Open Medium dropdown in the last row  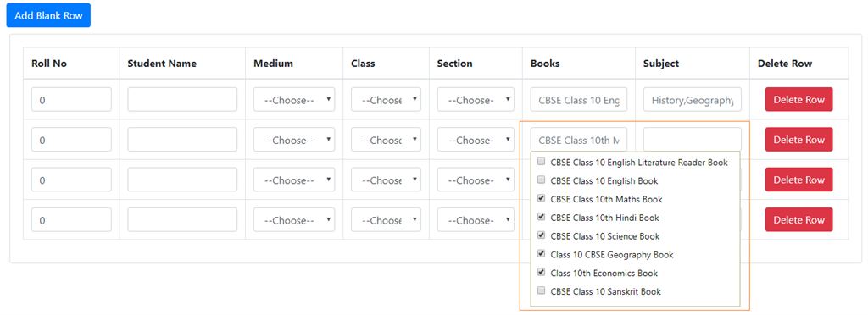tap(294, 220)
